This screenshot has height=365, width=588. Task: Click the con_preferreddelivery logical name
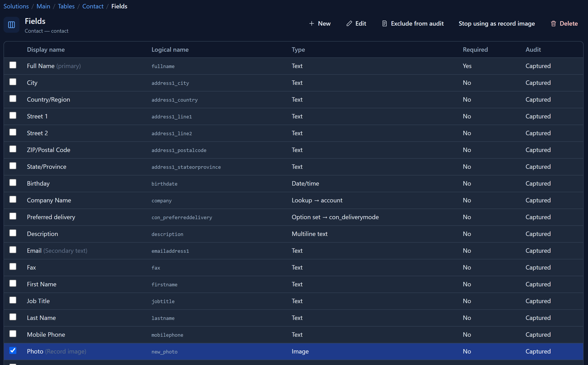coord(182,217)
